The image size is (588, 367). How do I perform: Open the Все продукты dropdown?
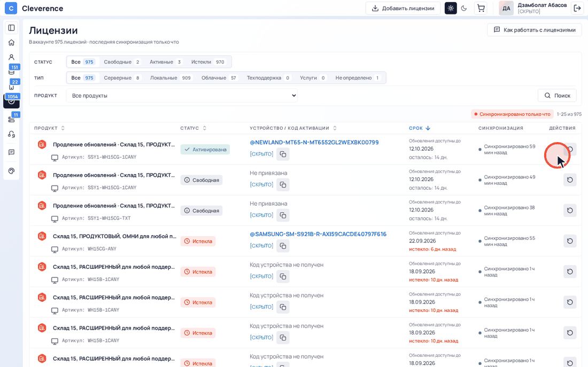pyautogui.click(x=182, y=96)
